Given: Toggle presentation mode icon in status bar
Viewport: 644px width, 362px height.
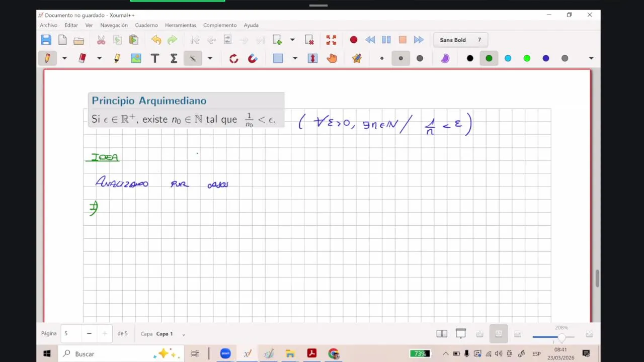Looking at the screenshot, I should (461, 334).
